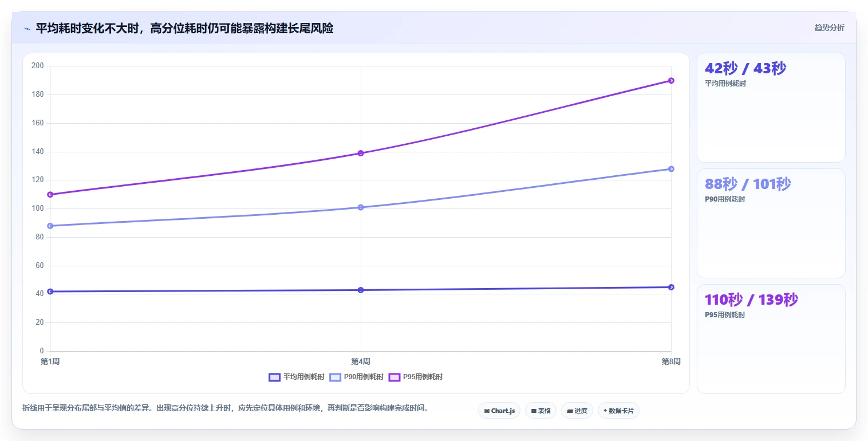Click the P90用例耗时 caption in second card

point(725,199)
